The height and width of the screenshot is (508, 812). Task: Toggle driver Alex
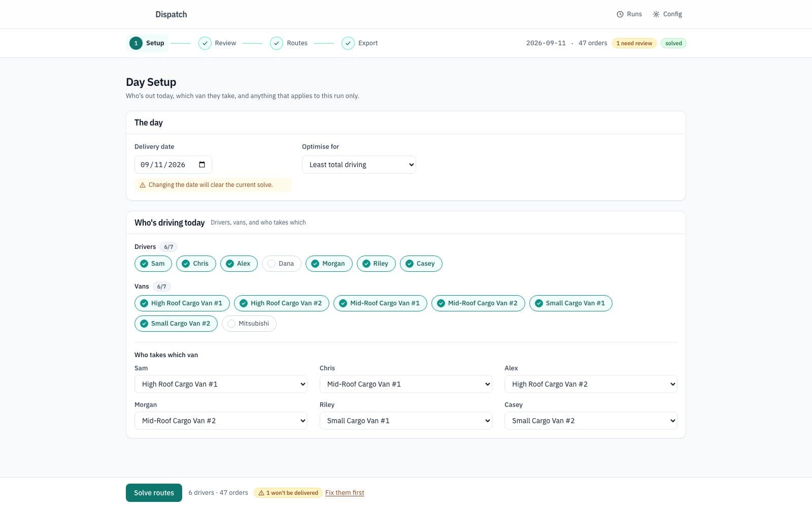point(239,264)
